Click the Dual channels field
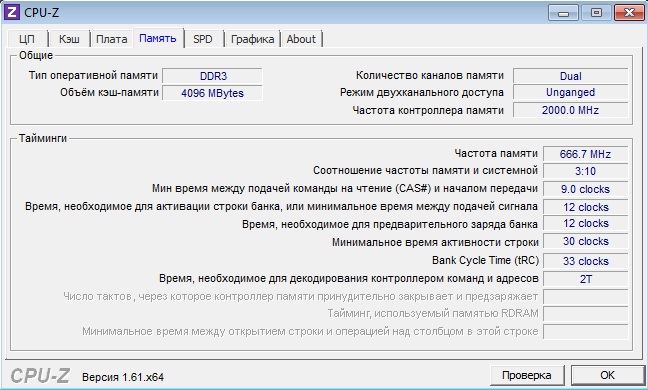 tap(571, 76)
